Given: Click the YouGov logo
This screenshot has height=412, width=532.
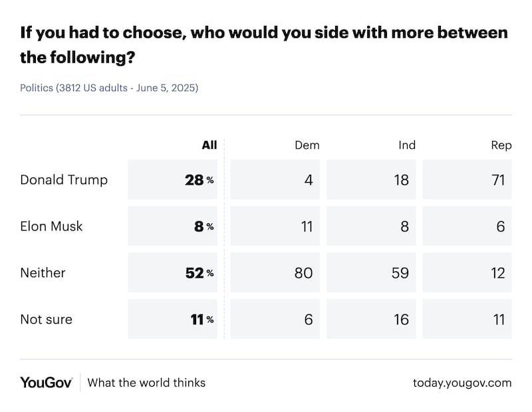Looking at the screenshot, I should (x=46, y=382).
